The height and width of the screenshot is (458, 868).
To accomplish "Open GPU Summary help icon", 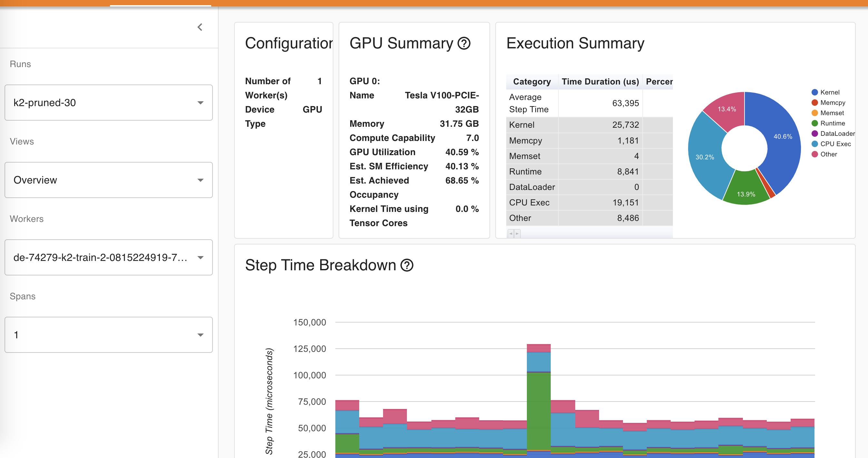I will click(x=464, y=44).
